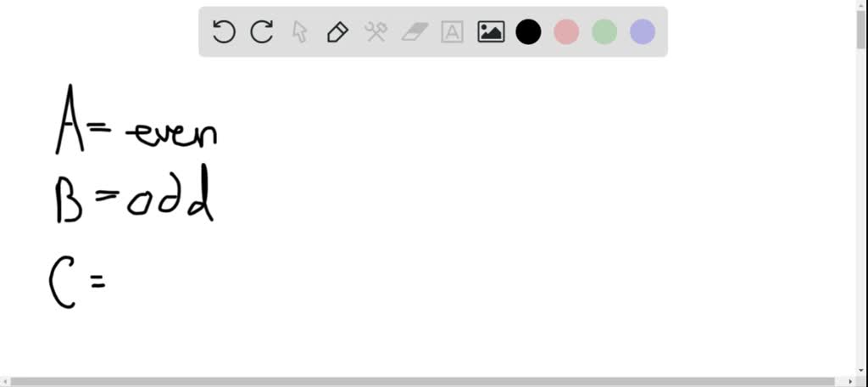
Task: Select the text box tool
Action: [x=453, y=31]
